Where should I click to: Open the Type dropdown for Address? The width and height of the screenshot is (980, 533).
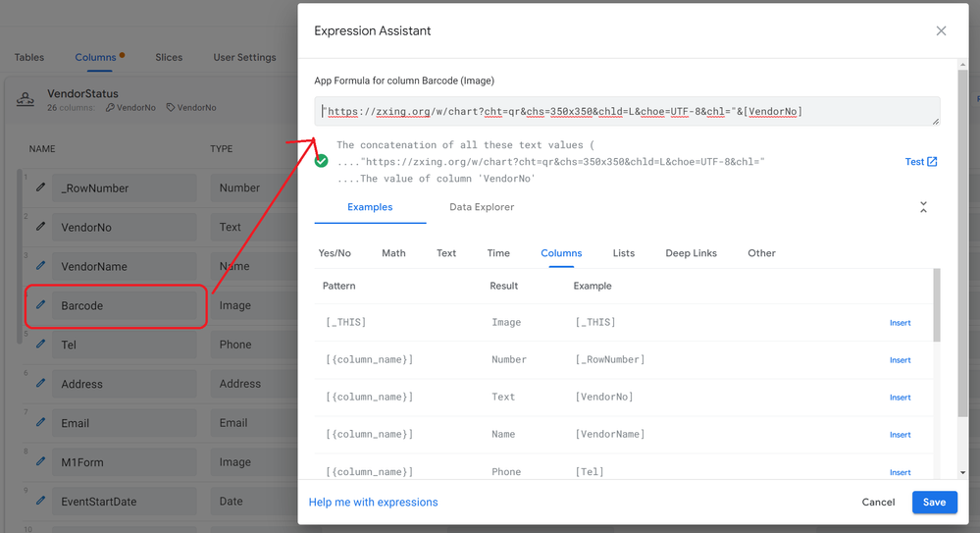click(x=254, y=384)
